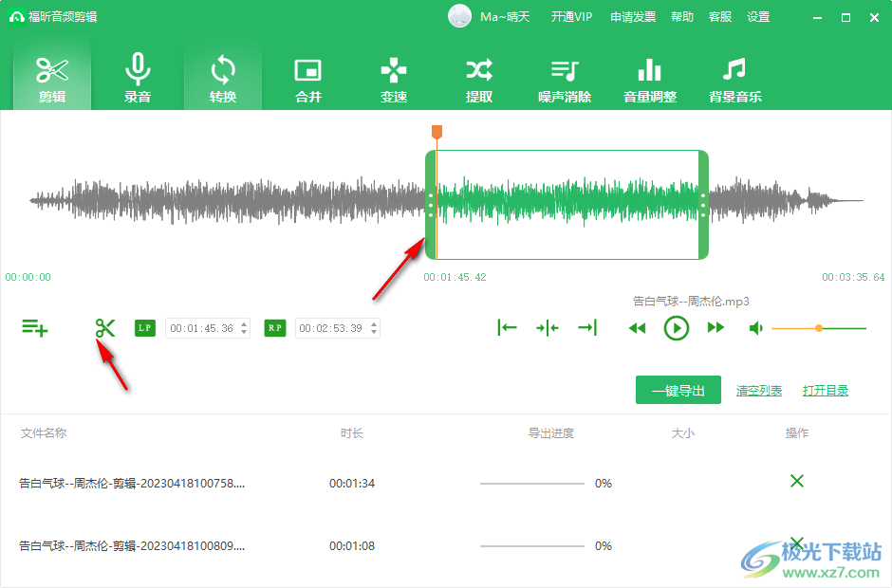Open the Ma~晴天 account name
892x588 pixels.
point(505,17)
